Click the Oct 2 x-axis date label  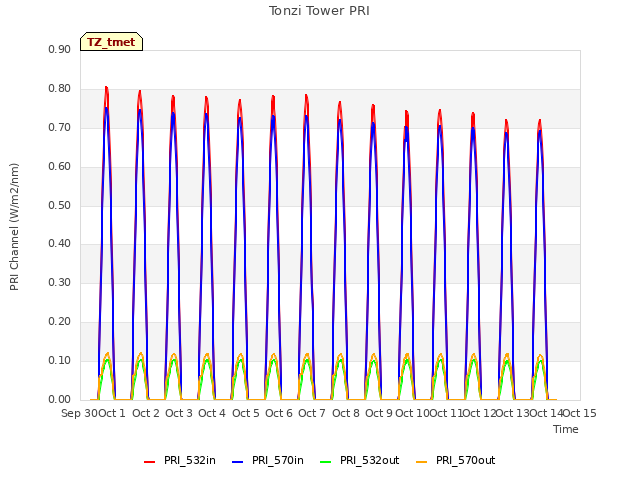pyautogui.click(x=146, y=413)
